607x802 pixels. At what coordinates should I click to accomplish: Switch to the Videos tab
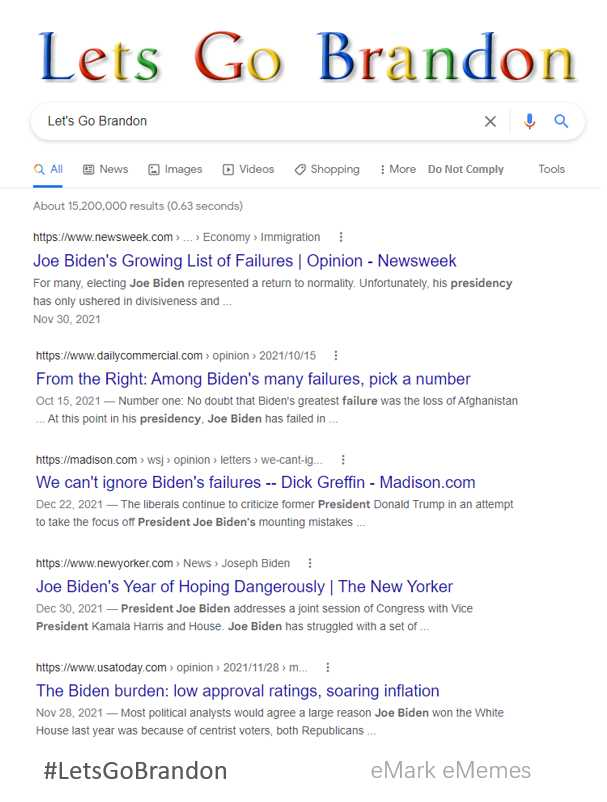pos(248,169)
